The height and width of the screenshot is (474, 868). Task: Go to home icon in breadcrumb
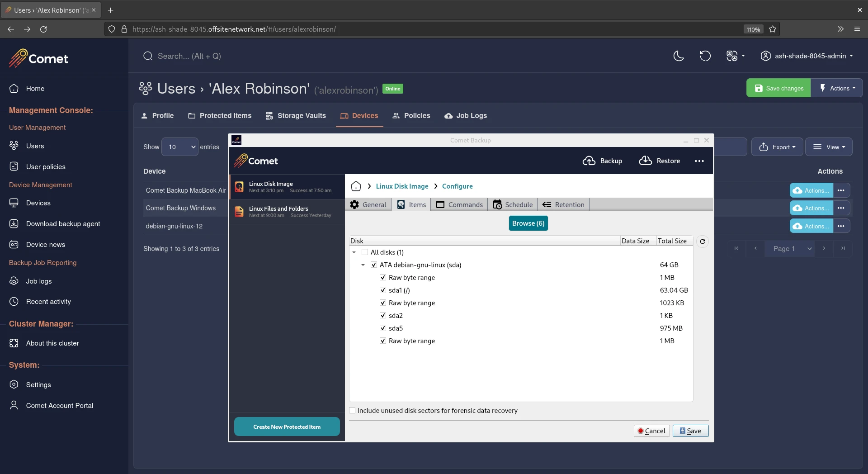[356, 186]
